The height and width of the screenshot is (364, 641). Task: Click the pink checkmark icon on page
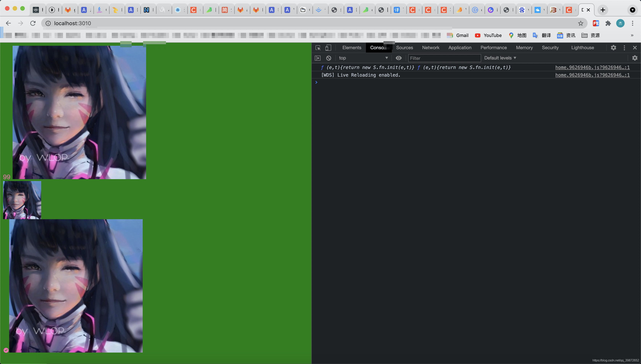click(x=6, y=350)
